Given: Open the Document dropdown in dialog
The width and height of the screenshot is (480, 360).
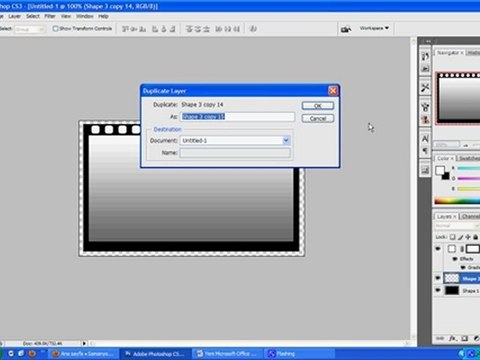Looking at the screenshot, I should point(286,141).
